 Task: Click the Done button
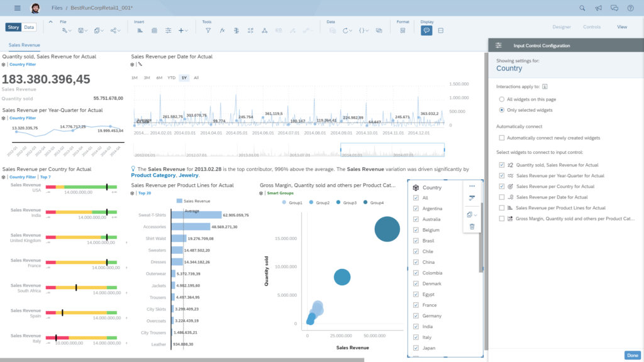633,356
